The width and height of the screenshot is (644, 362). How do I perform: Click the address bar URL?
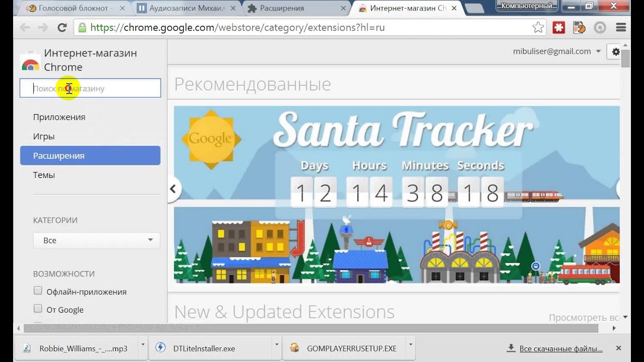point(237,28)
